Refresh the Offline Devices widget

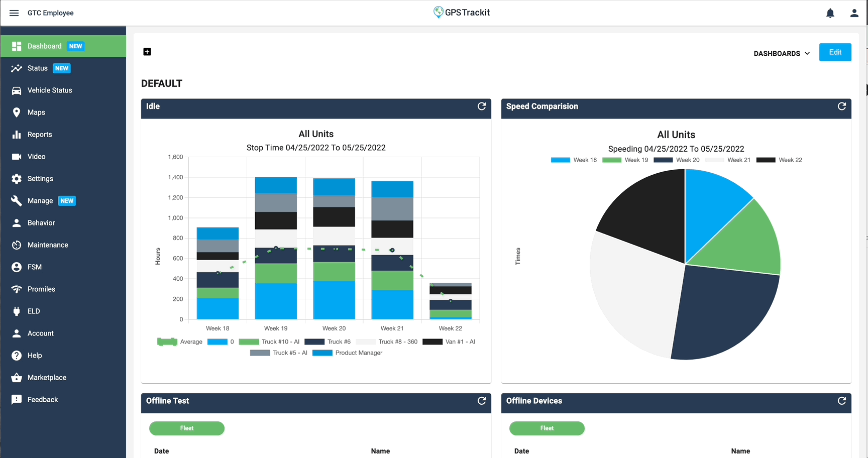coord(842,401)
